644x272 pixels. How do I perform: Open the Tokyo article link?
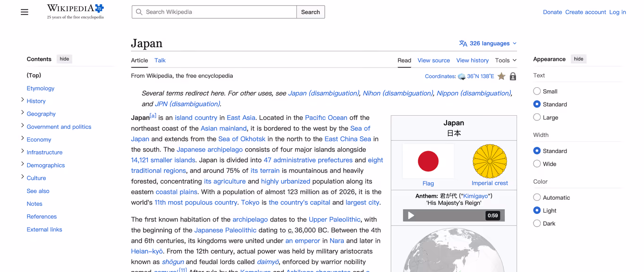[x=250, y=203]
